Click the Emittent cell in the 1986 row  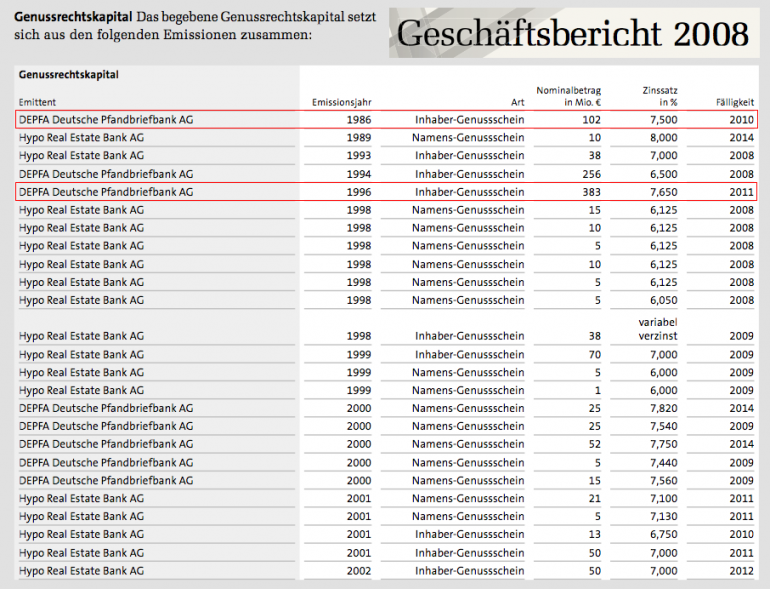click(x=106, y=120)
